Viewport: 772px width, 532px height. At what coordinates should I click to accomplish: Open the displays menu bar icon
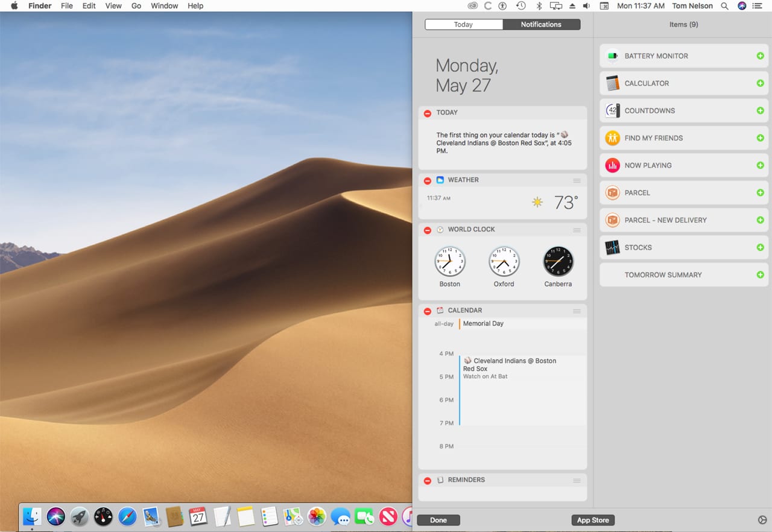[556, 5]
